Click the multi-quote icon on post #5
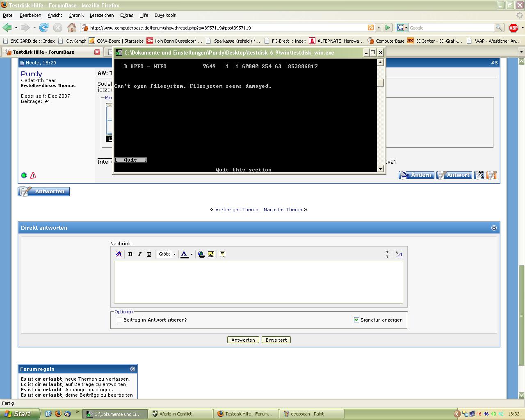525x420 pixels. pyautogui.click(x=479, y=175)
